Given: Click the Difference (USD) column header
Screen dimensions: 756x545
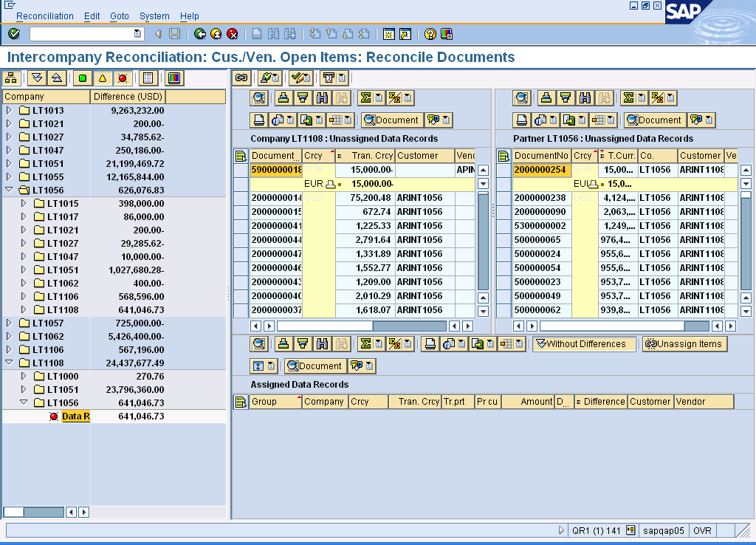Looking at the screenshot, I should [x=128, y=97].
